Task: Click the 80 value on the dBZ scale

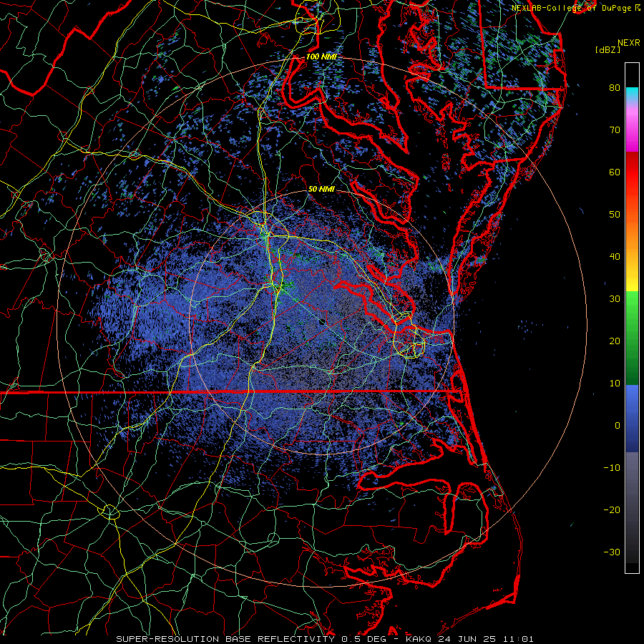Action: pos(615,87)
